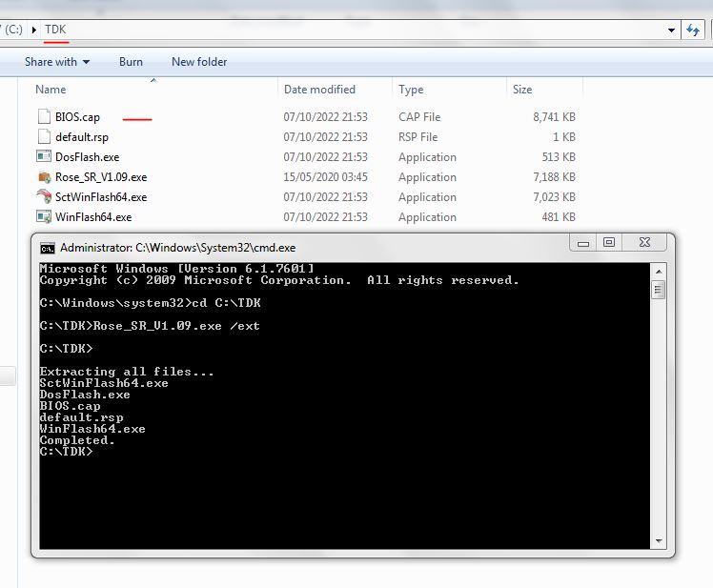Click the CAP File type cell
This screenshot has width=713, height=588.
419,117
